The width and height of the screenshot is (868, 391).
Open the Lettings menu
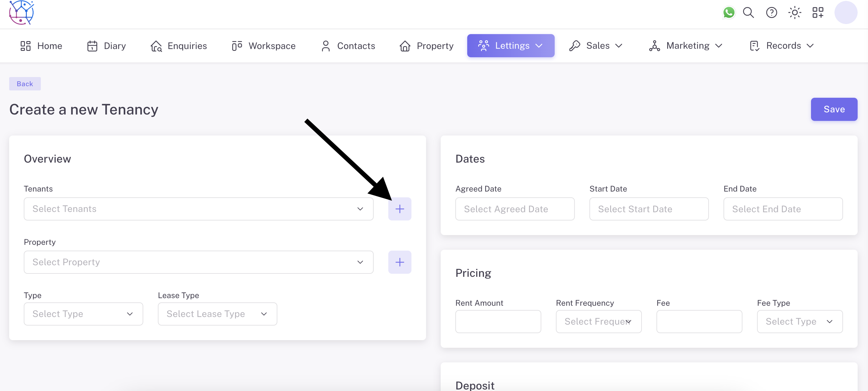(510, 46)
